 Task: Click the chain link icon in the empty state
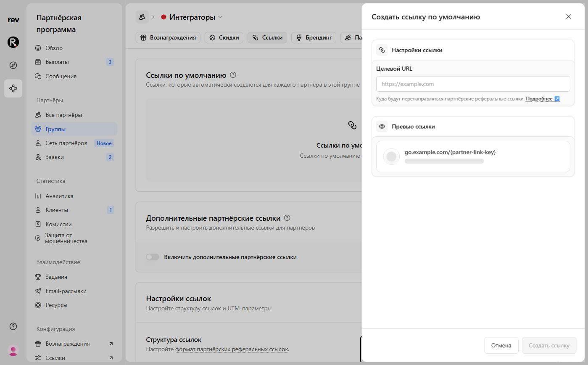[x=352, y=125]
